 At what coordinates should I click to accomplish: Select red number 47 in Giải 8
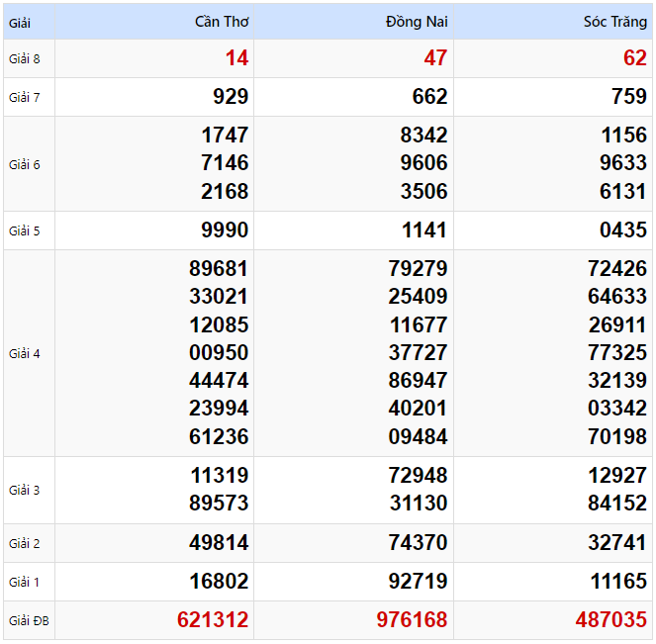point(435,58)
